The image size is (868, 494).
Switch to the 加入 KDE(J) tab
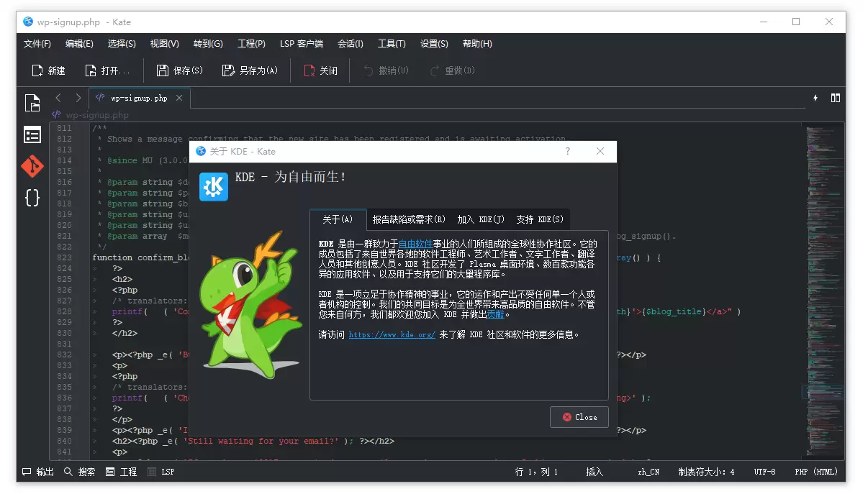click(x=481, y=219)
